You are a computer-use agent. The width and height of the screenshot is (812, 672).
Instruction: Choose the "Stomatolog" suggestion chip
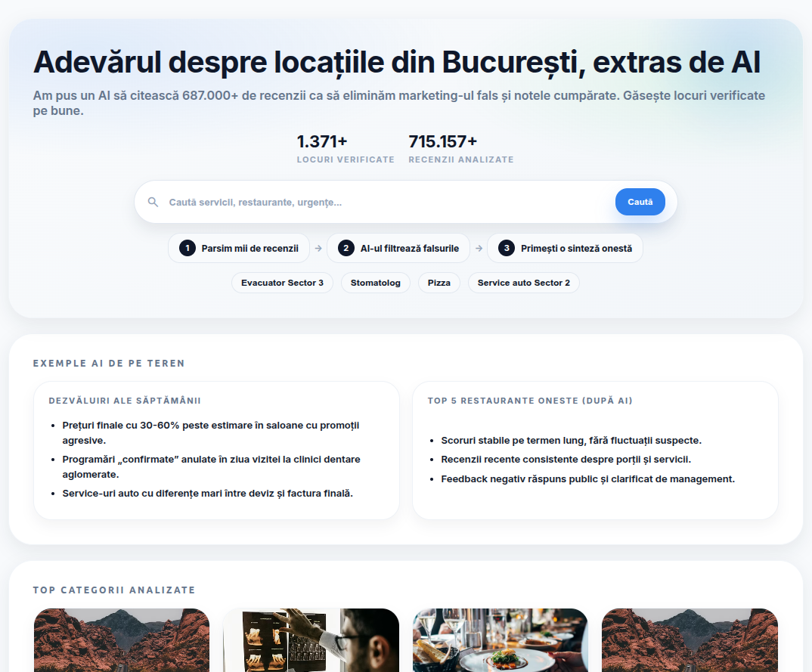[x=375, y=282]
